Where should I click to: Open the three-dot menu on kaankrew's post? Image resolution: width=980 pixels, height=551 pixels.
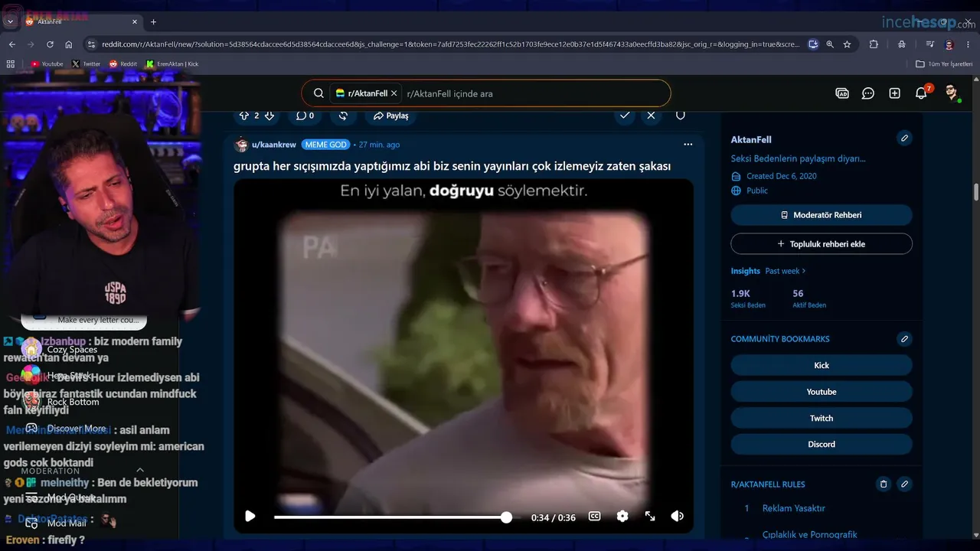pos(688,144)
